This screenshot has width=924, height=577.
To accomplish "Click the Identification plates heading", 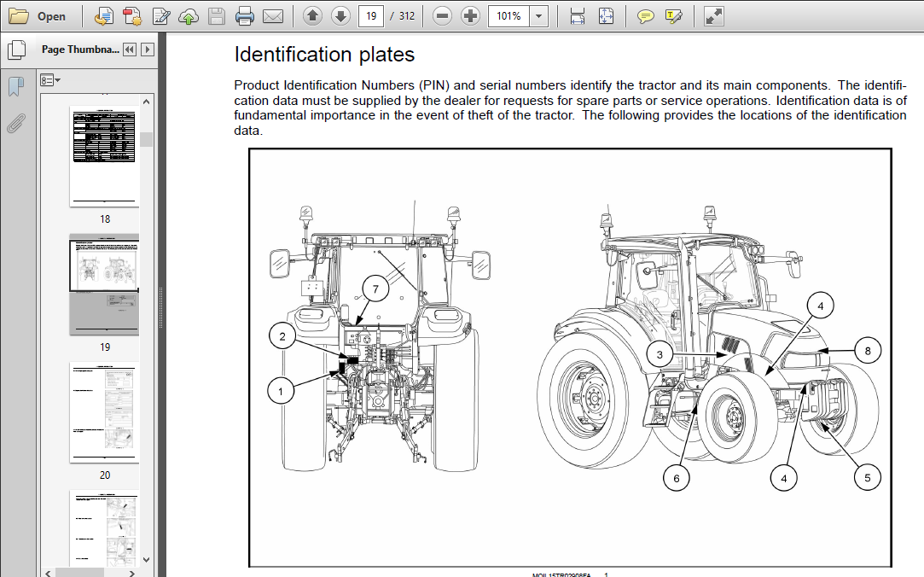I will pos(324,55).
